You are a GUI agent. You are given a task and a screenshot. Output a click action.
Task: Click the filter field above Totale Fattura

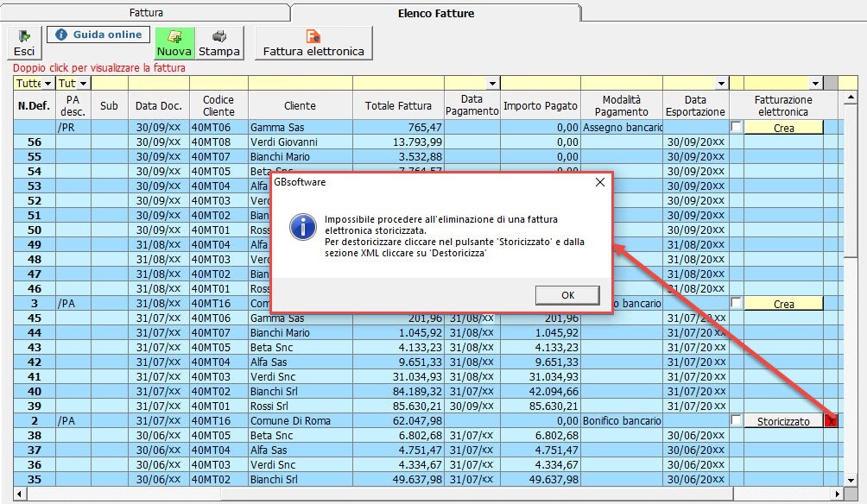click(x=398, y=84)
